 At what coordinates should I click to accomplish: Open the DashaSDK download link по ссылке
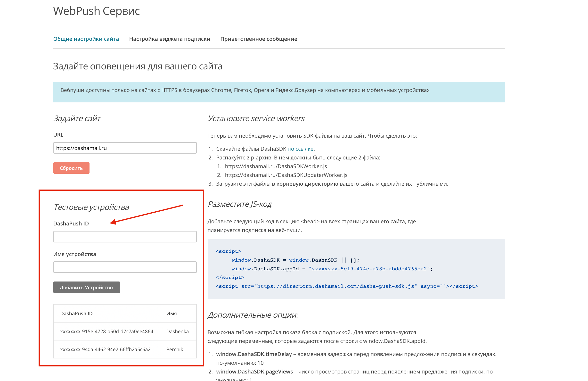click(x=300, y=149)
